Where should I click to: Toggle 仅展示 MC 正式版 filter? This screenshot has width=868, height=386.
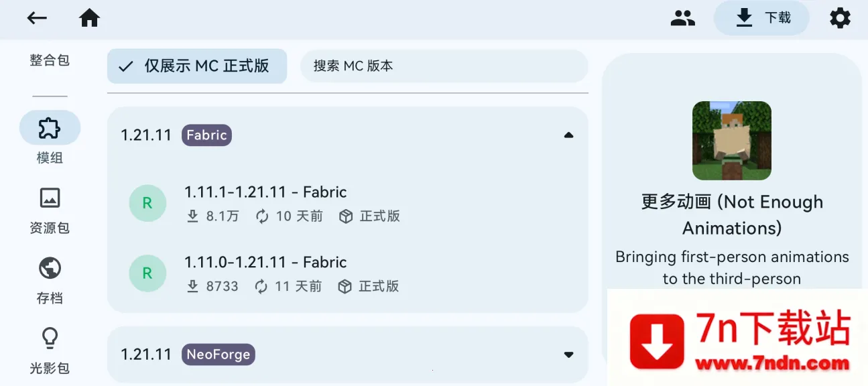click(197, 66)
